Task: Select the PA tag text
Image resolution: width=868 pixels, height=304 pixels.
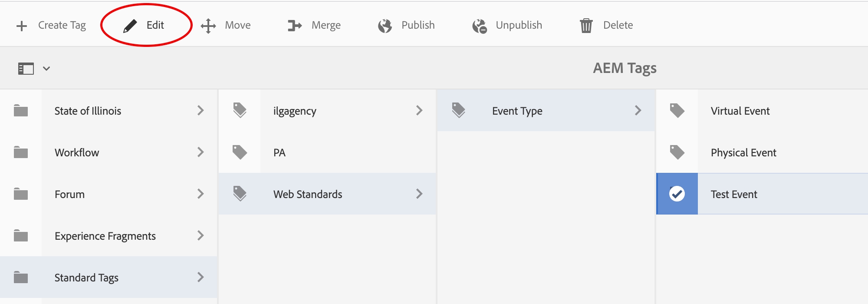Action: point(279,153)
